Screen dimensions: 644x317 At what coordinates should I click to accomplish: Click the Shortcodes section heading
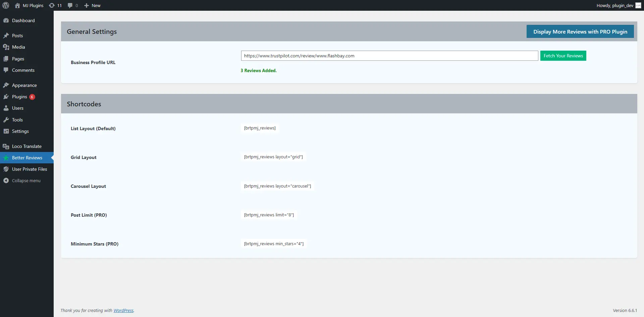84,104
